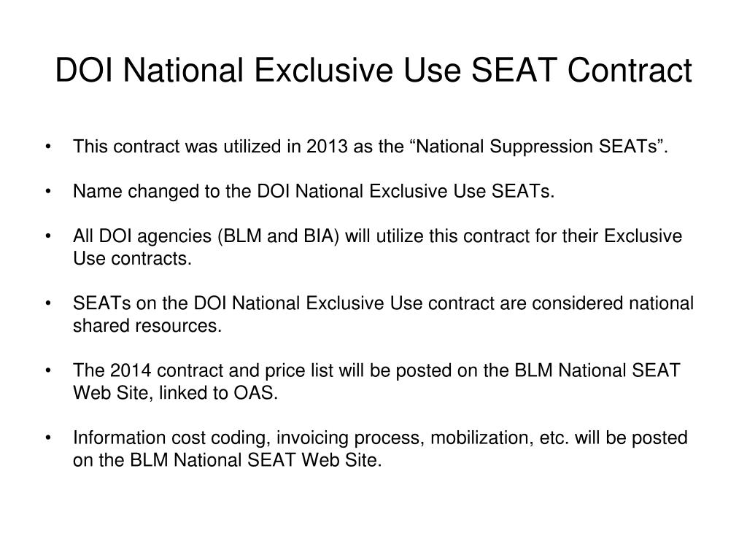Click the bullet dot beside This contract
747x560 pixels.
[48, 147]
